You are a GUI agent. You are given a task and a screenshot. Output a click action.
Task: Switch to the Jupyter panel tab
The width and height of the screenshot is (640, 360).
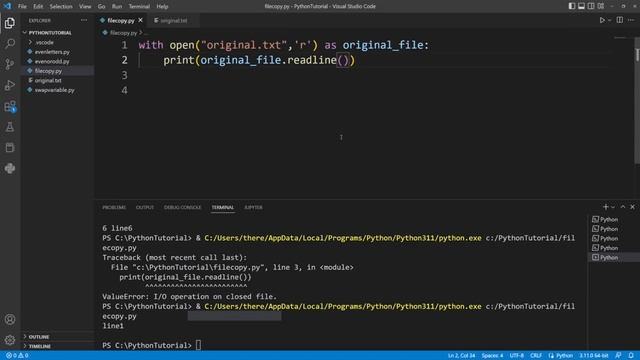[x=253, y=207]
